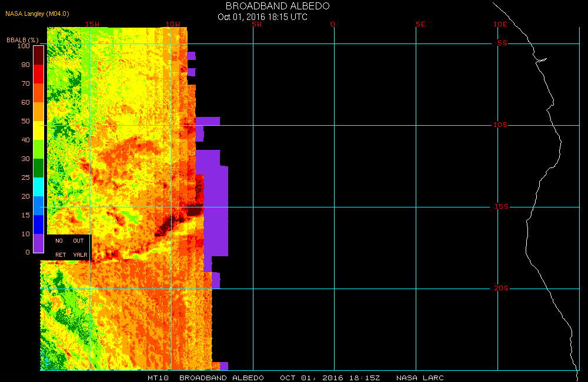Click the 10S latitude label

500,125
